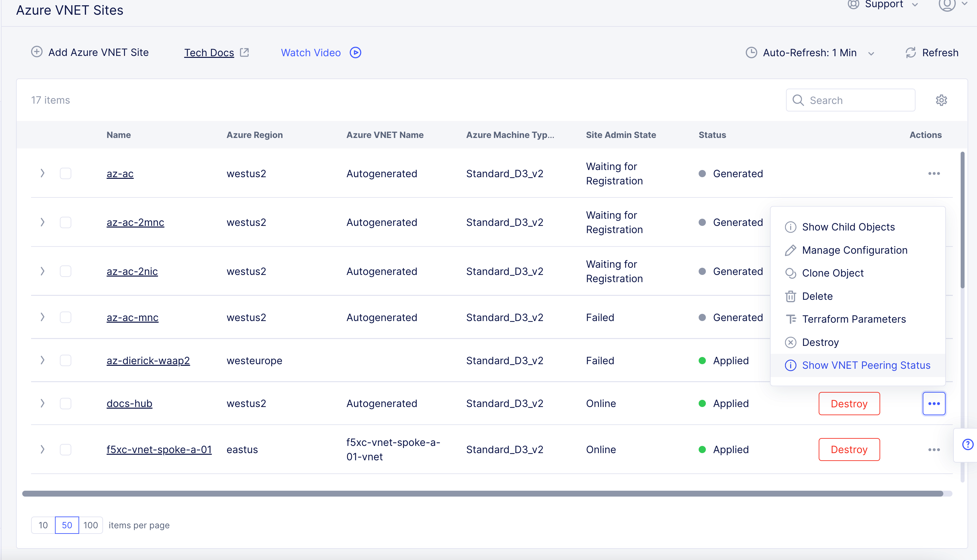The image size is (977, 560).
Task: Check the az-dierick-waap2 row checkbox
Action: click(65, 361)
